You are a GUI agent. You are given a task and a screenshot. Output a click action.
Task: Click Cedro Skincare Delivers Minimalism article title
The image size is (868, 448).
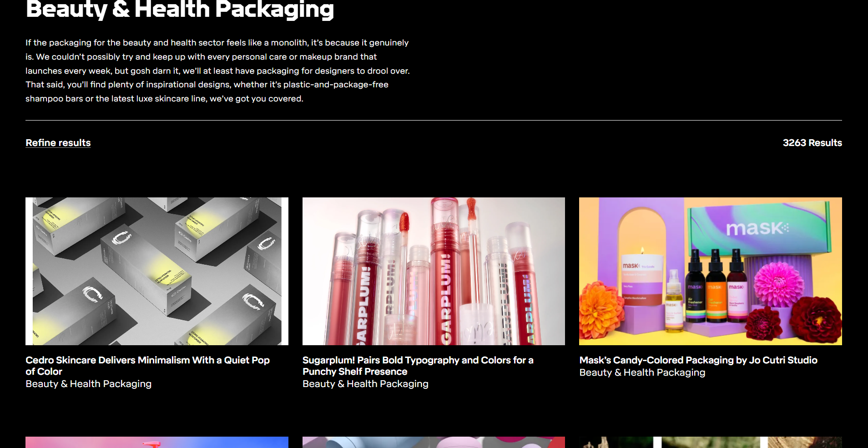pos(148,366)
